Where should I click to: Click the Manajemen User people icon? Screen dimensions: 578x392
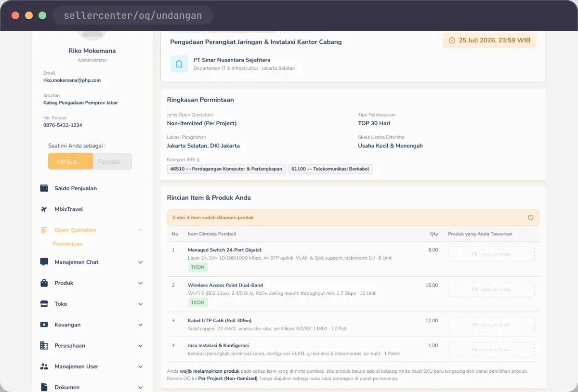click(x=44, y=366)
